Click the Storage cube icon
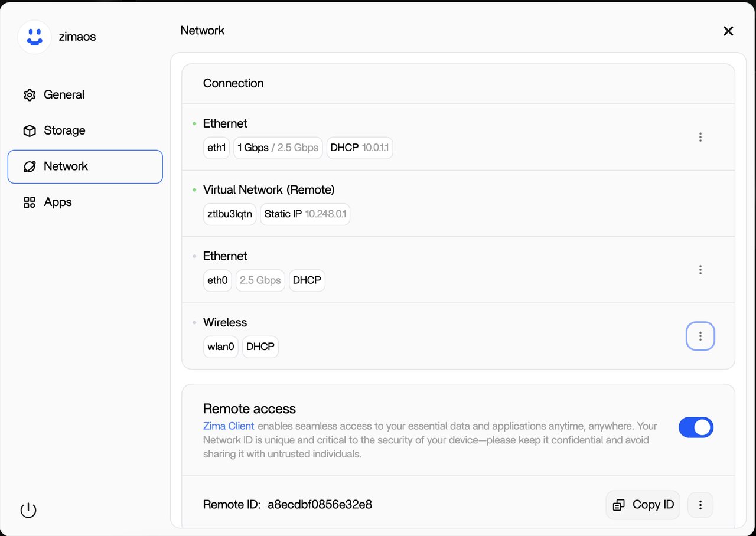This screenshot has width=756, height=536. [30, 130]
